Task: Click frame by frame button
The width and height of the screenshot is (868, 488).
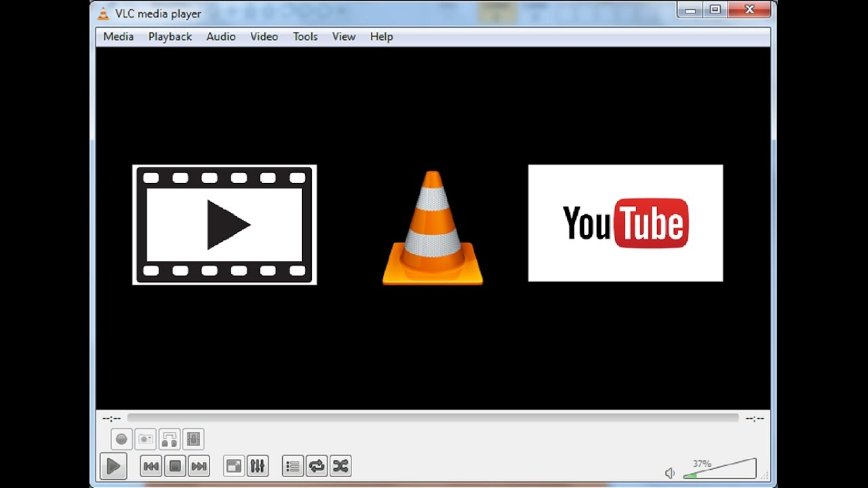Action: click(x=193, y=439)
